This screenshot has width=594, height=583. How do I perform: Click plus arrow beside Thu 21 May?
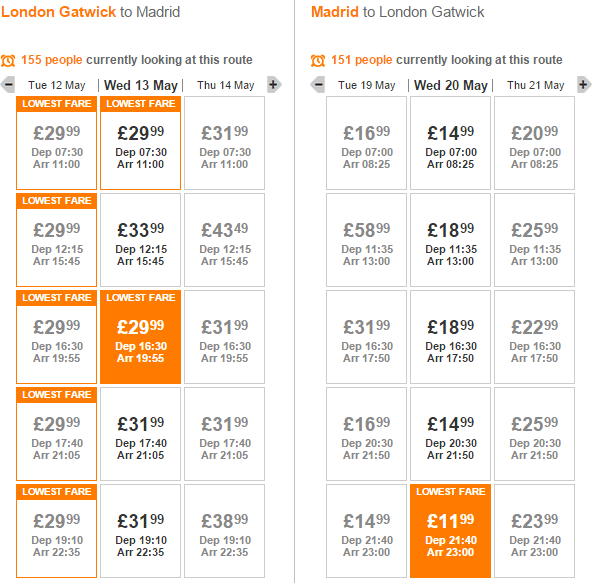pos(584,84)
